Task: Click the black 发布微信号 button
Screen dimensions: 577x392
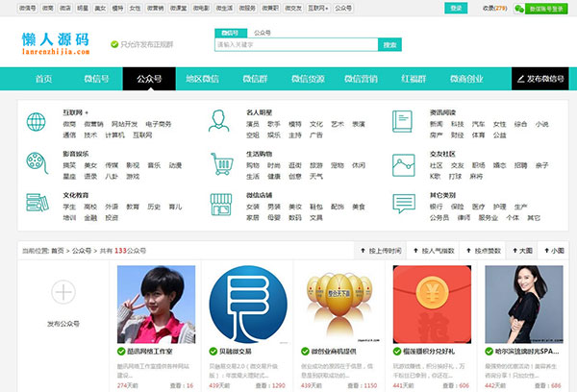Action: [540, 79]
